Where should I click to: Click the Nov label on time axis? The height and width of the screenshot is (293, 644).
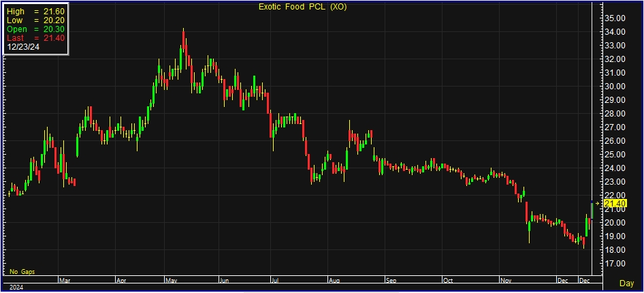(x=505, y=280)
